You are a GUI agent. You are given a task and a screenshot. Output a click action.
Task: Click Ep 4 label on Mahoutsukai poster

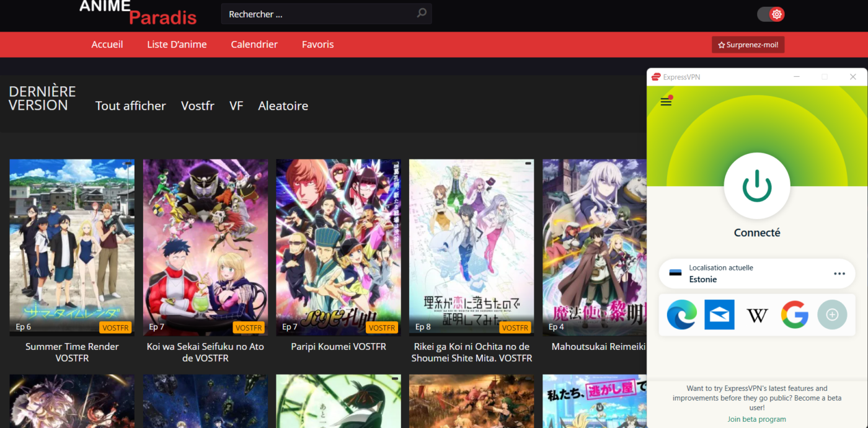[556, 327]
